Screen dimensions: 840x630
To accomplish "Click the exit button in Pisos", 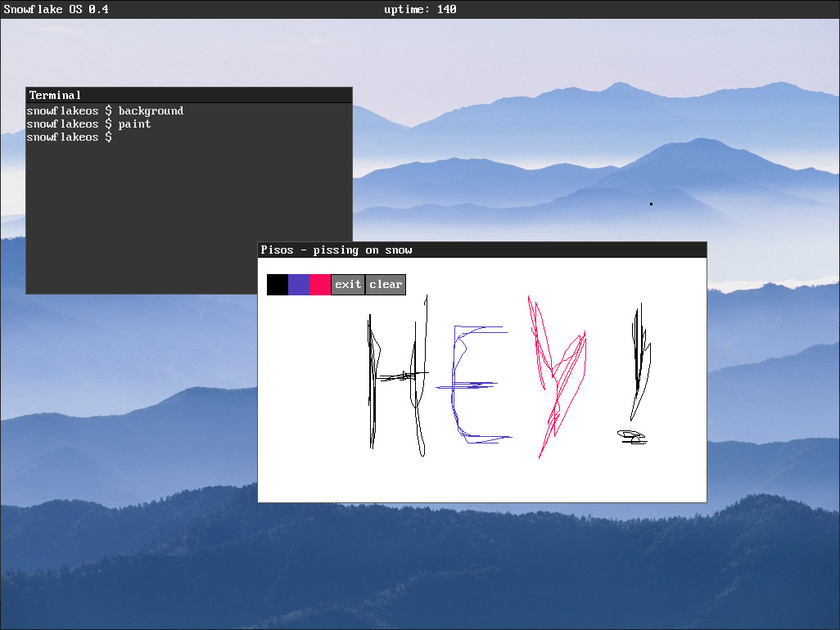I will [348, 285].
